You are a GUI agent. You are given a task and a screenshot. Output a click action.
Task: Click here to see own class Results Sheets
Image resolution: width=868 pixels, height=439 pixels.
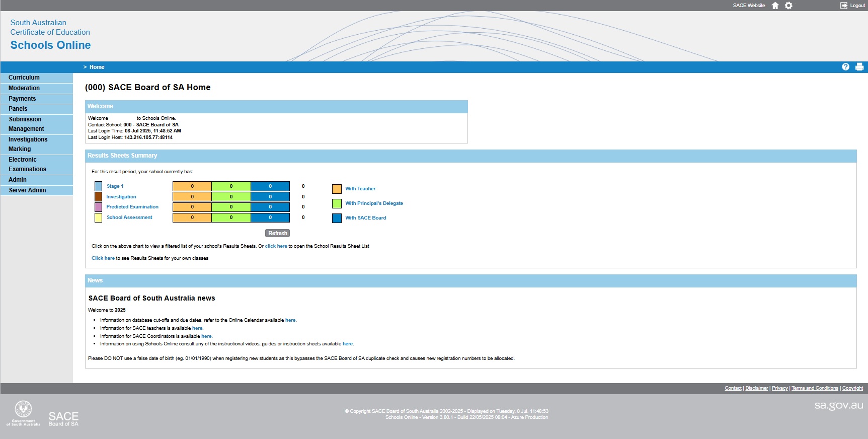[x=103, y=258]
